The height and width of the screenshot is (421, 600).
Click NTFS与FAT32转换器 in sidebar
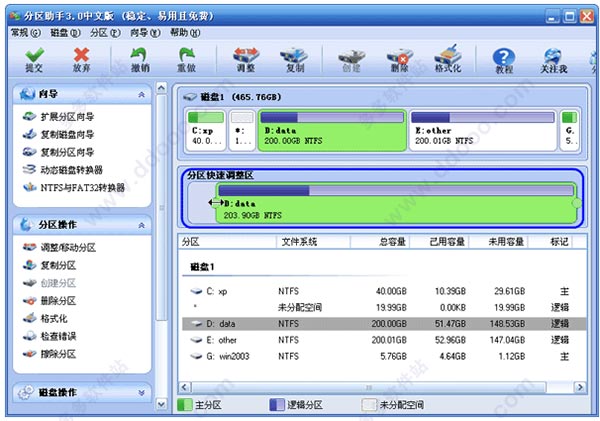[x=83, y=188]
